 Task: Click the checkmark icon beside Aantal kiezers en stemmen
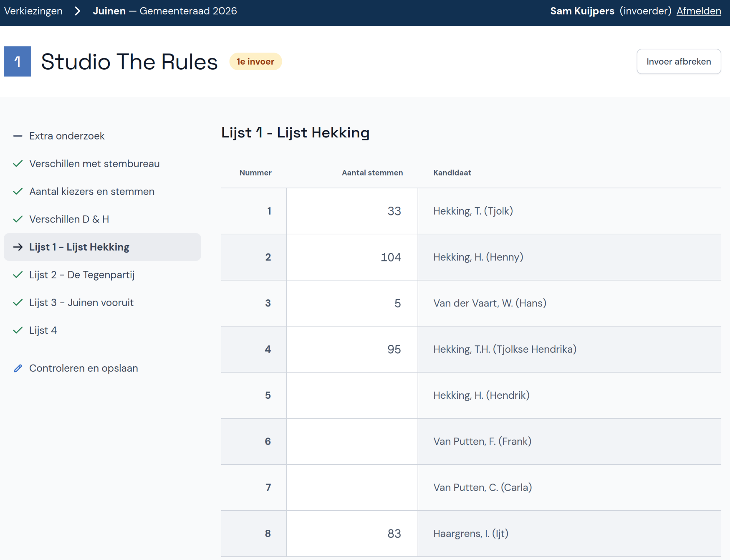coord(18,191)
